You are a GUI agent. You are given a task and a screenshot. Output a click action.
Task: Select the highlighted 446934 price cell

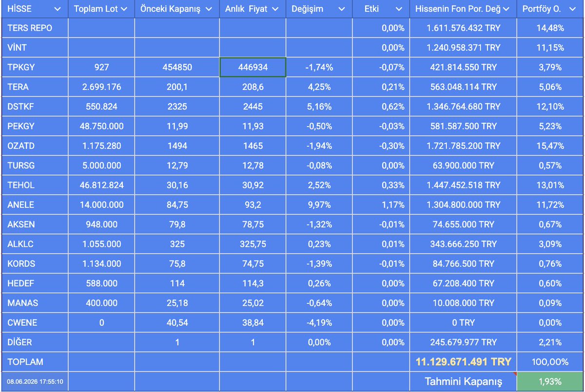(x=253, y=67)
